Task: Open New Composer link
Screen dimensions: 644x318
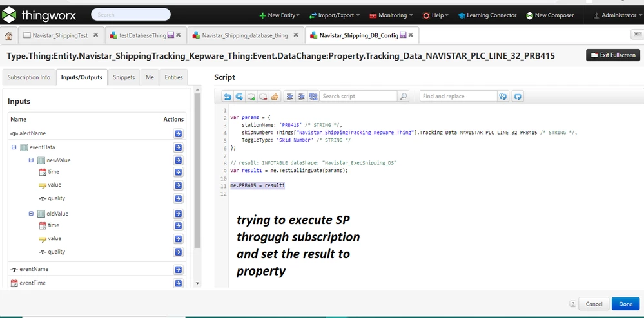Action: (x=550, y=15)
